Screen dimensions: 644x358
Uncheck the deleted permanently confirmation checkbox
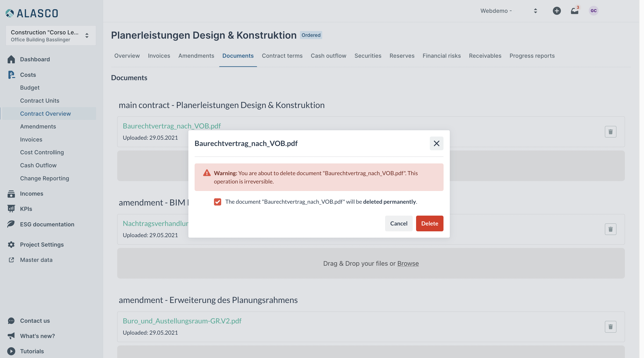tap(218, 202)
